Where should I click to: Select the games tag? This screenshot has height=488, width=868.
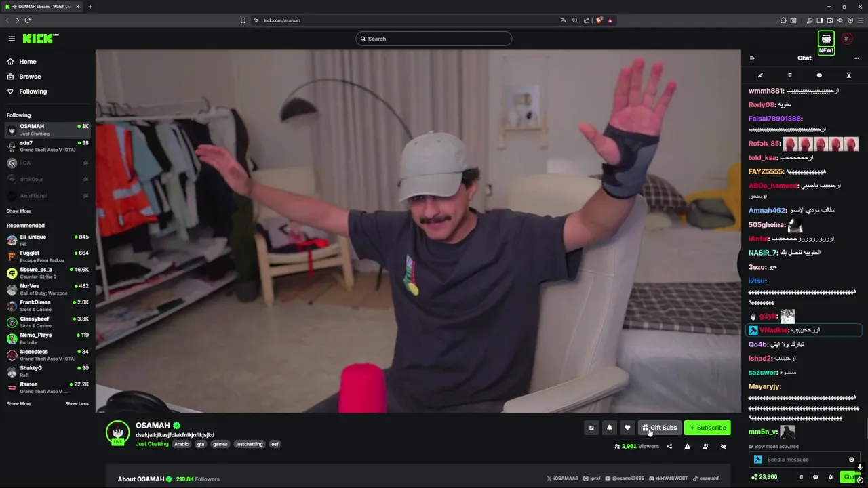click(220, 444)
